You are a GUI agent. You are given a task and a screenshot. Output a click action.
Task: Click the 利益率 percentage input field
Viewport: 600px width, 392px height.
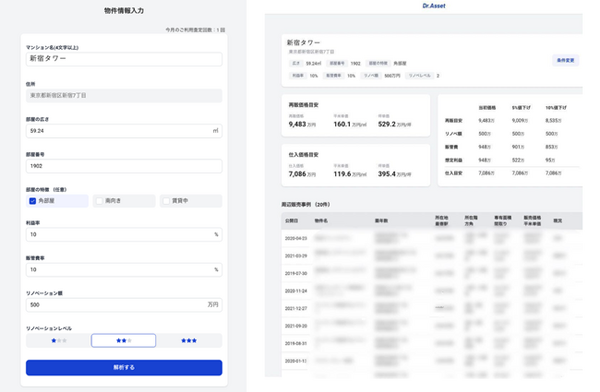pos(124,234)
